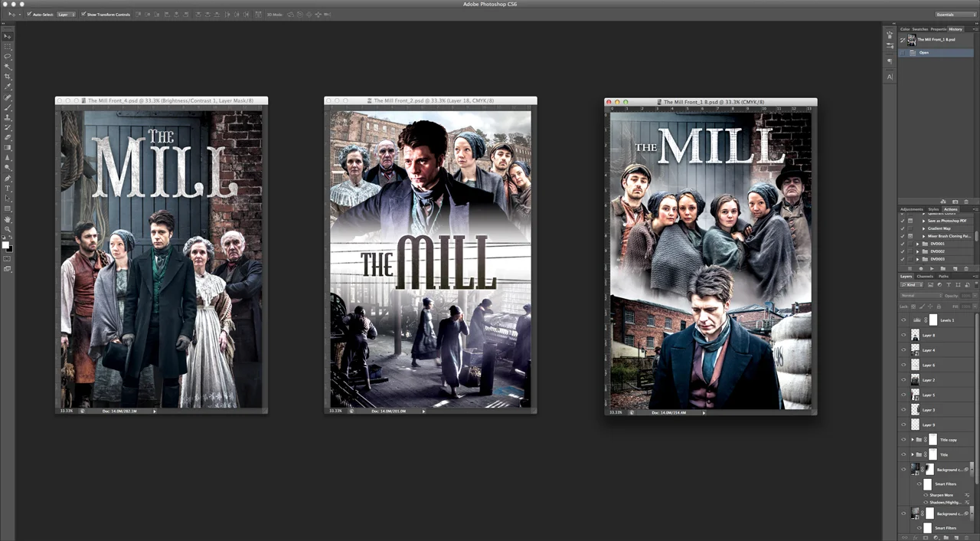
Task: Select the Pen tool
Action: pos(7,178)
